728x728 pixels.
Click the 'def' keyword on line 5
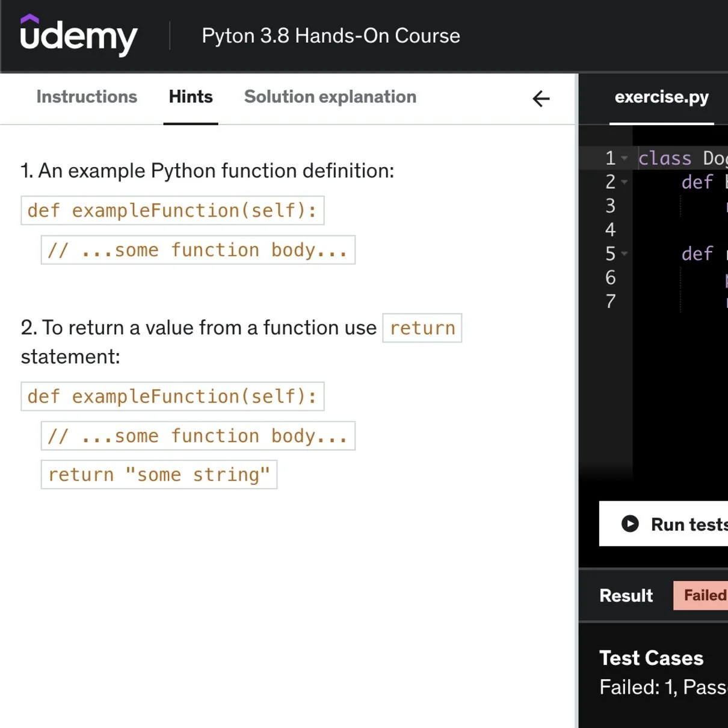(x=697, y=254)
